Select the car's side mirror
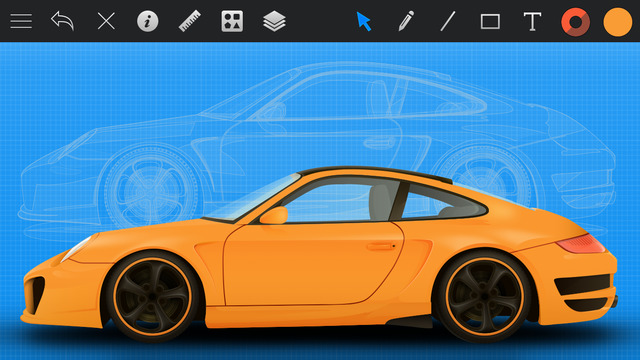The width and height of the screenshot is (640, 360). coord(274,216)
